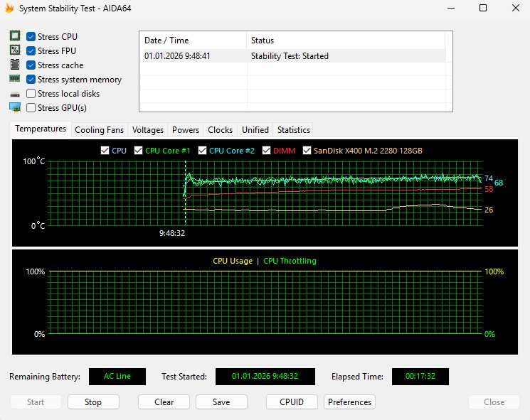Click the Date / Time column header

coord(193,41)
